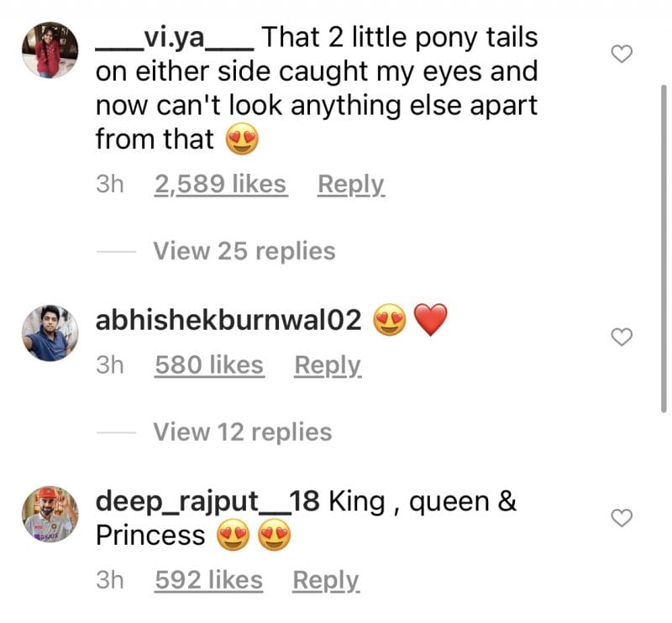The image size is (672, 623).
Task: View the 592 likes list
Action: pos(208,580)
